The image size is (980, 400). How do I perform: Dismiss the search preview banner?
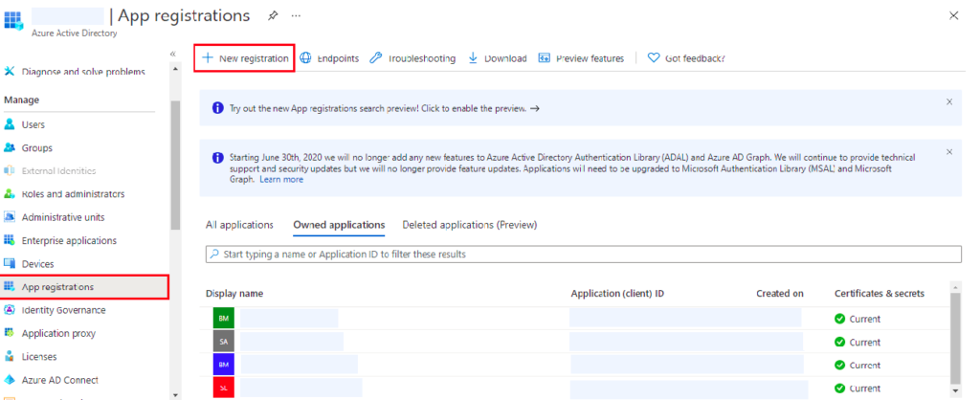tap(948, 101)
